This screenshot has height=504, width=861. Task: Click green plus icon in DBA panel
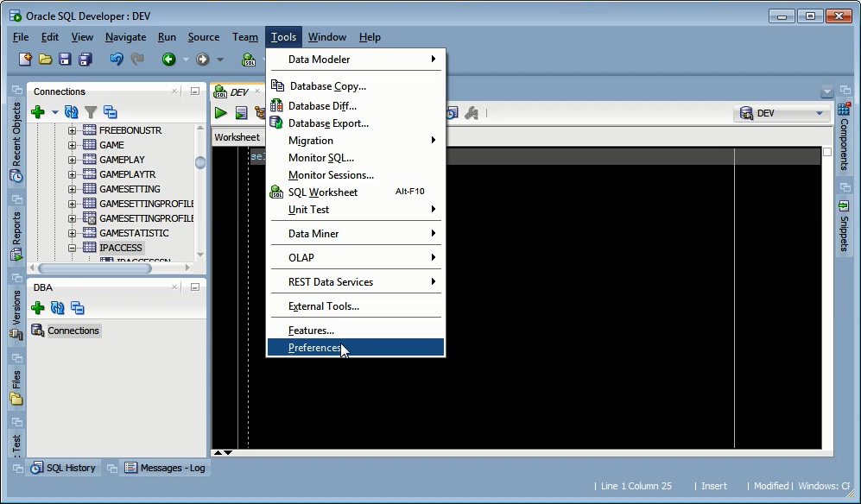point(38,308)
